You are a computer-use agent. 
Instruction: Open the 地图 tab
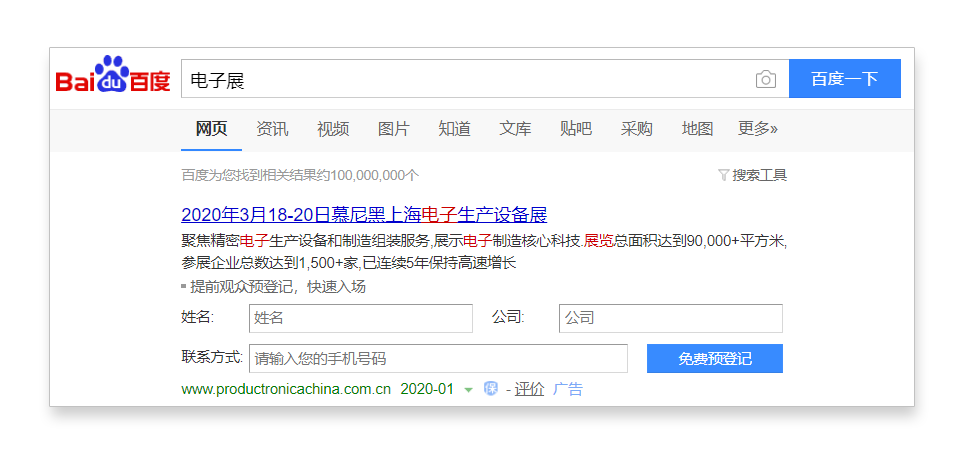pos(697,129)
